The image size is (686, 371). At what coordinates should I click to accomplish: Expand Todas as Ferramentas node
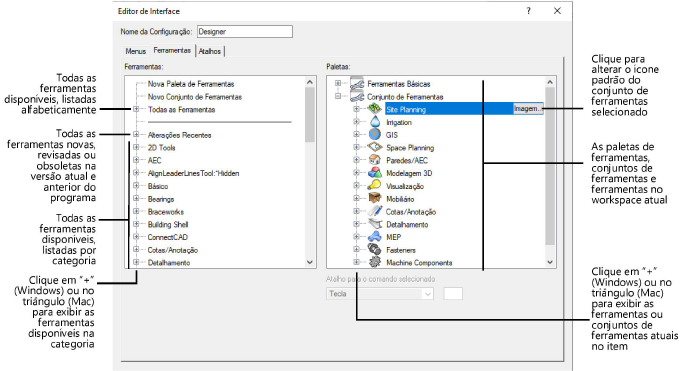pyautogui.click(x=136, y=109)
